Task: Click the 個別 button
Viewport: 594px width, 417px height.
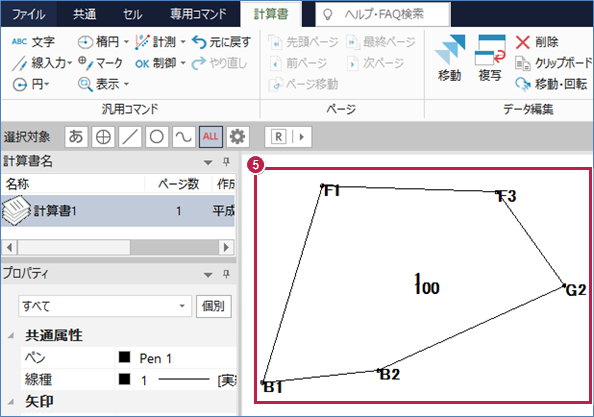Action: click(x=214, y=306)
